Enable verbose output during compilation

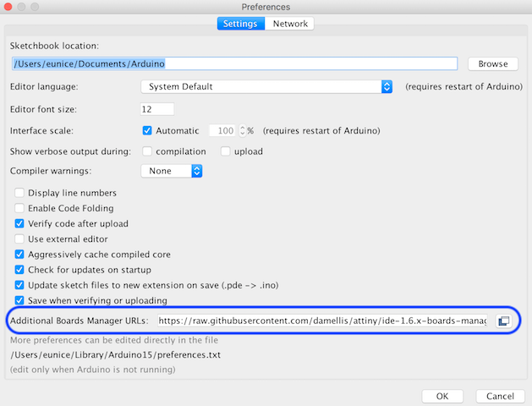click(x=147, y=151)
